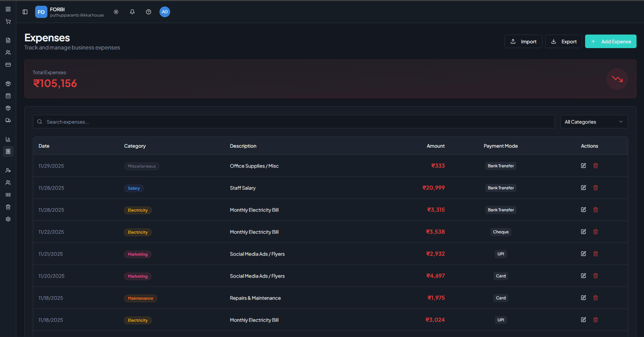Click the barcode icon in sidebar
644x337 pixels.
[8, 195]
